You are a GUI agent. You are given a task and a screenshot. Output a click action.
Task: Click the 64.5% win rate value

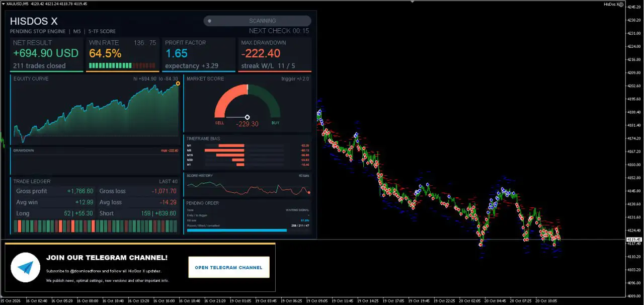[x=105, y=53]
